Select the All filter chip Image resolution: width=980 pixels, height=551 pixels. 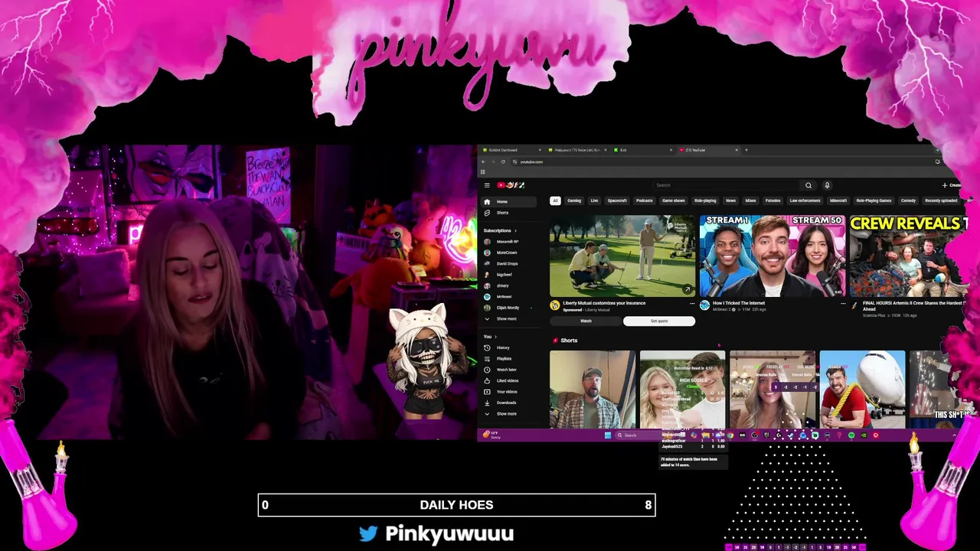pyautogui.click(x=555, y=201)
